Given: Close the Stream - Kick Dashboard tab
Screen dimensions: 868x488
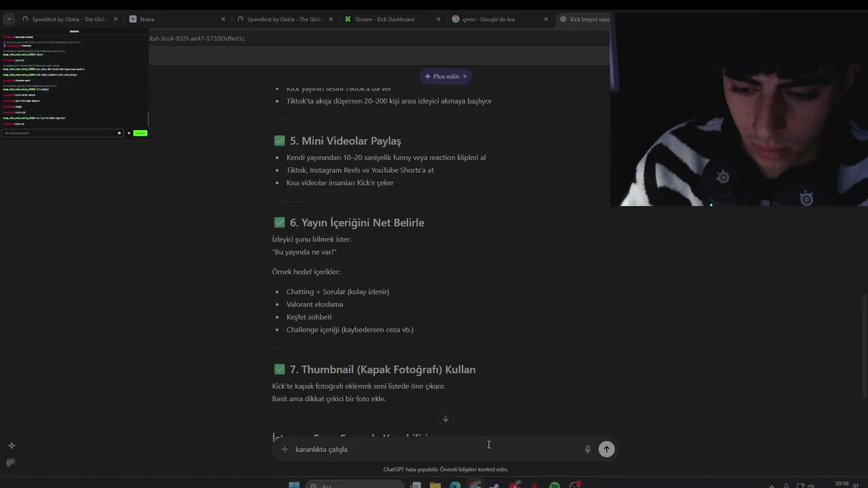Looking at the screenshot, I should (x=438, y=19).
